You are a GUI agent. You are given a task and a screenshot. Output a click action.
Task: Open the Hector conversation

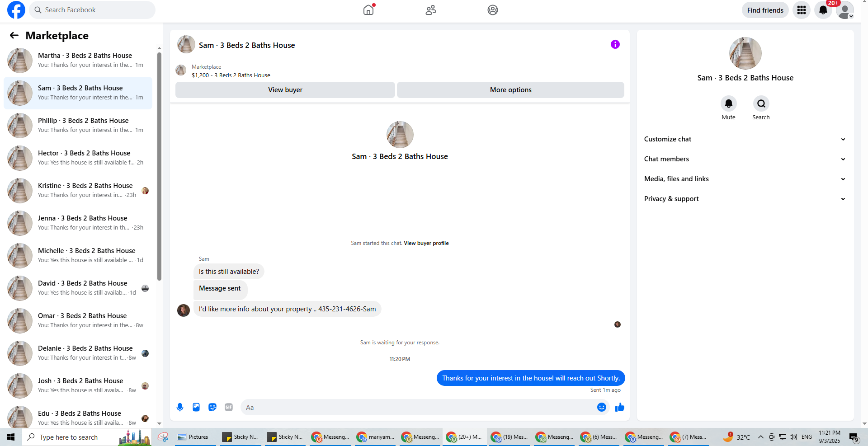pyautogui.click(x=78, y=158)
